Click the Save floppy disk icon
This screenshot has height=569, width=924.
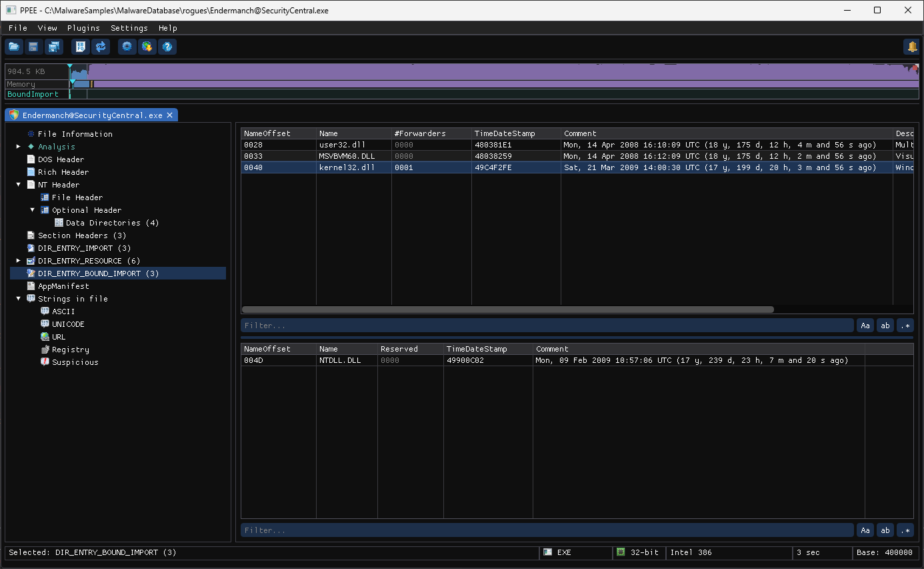point(33,47)
